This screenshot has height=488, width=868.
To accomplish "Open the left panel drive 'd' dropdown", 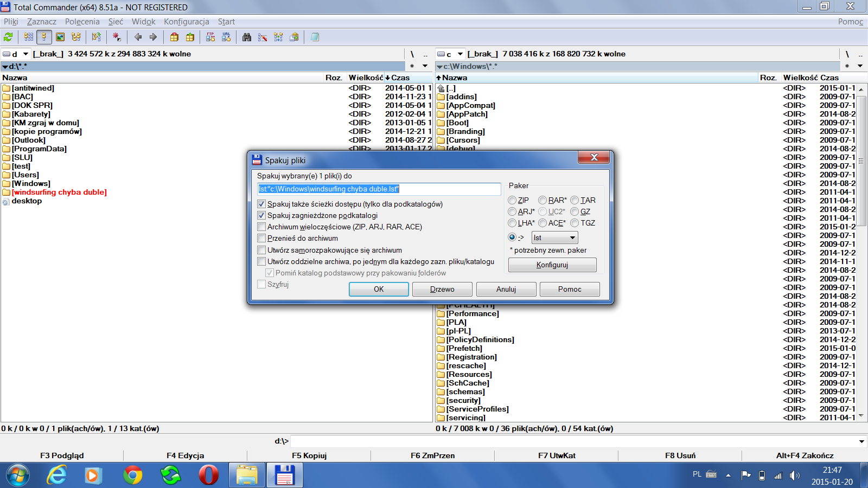I will pos(25,54).
